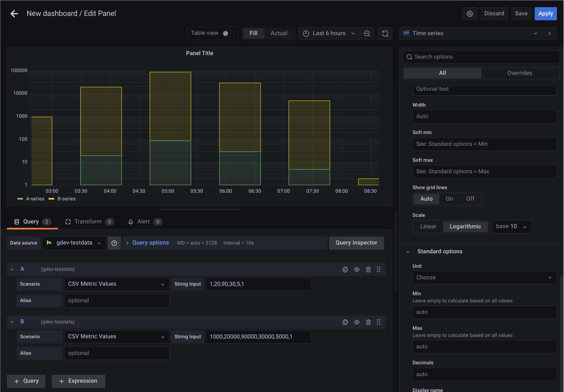Open panel settings with the gear icon
This screenshot has width=564, height=392.
pos(470,13)
